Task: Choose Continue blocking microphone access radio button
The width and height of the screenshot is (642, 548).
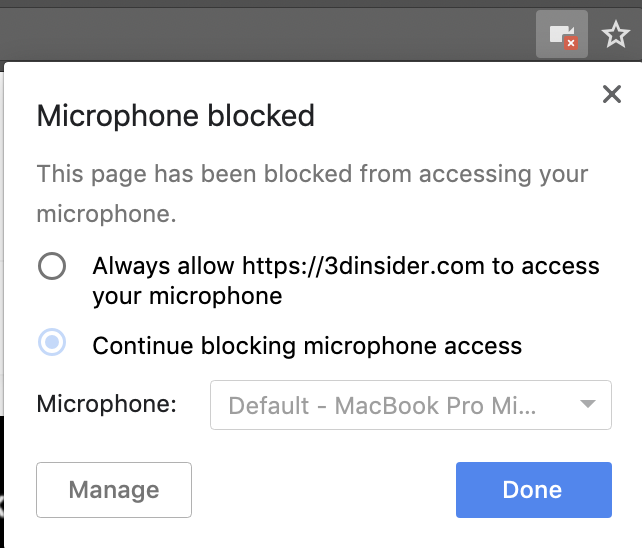Action: click(x=52, y=343)
